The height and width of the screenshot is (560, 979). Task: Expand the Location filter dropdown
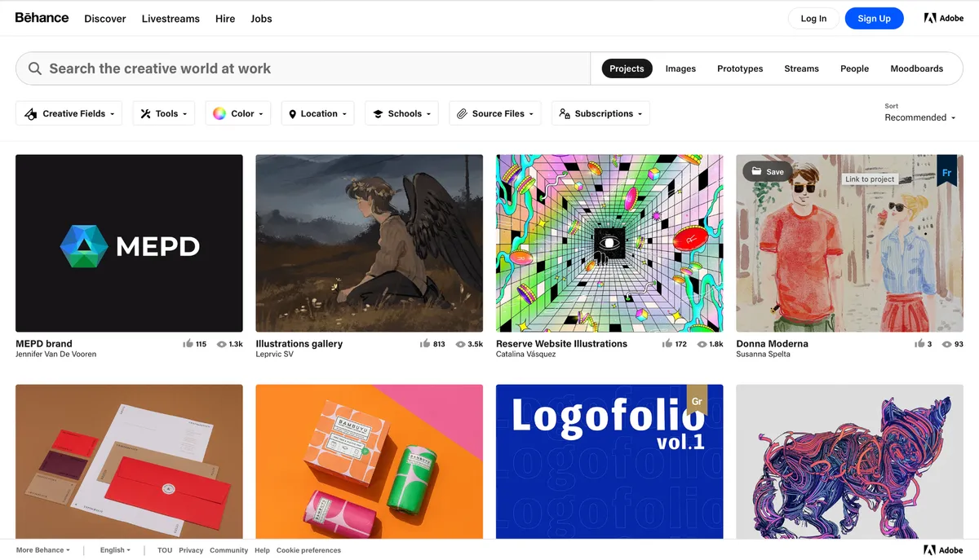[317, 113]
